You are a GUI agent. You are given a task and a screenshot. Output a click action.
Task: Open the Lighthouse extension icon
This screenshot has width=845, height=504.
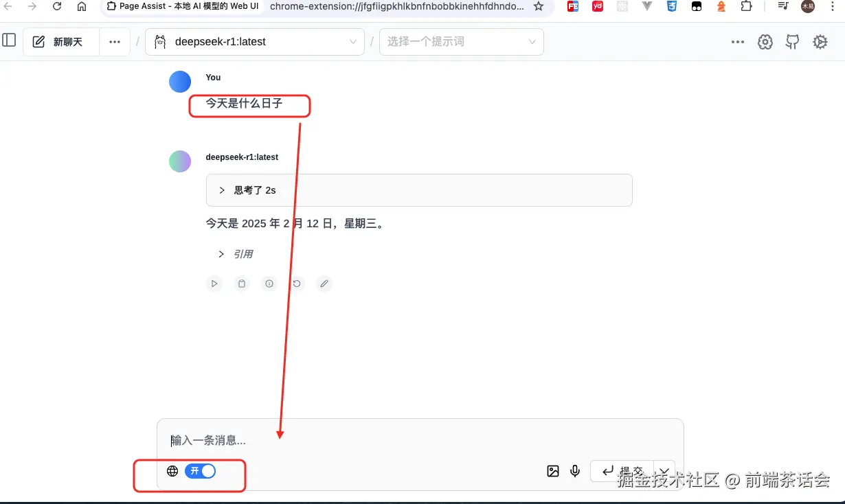pos(721,6)
